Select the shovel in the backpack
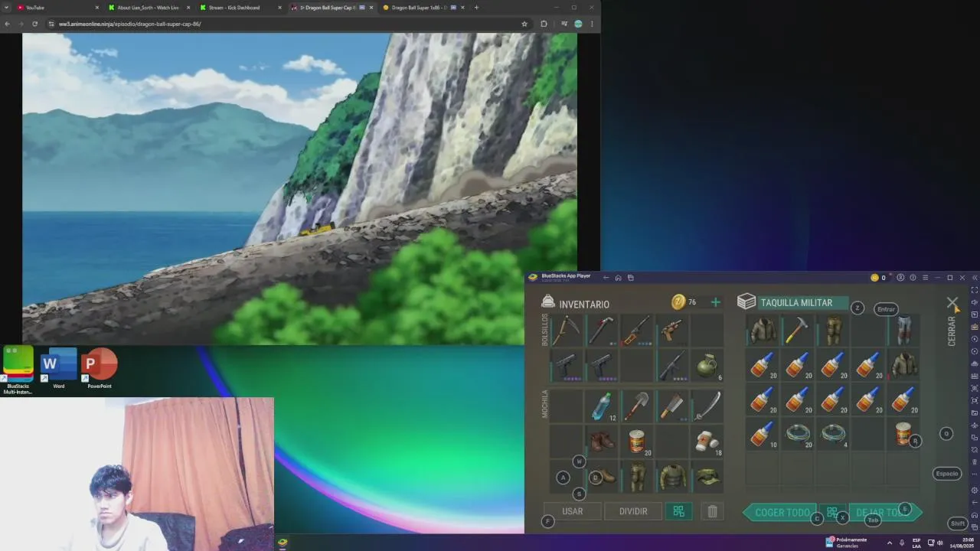The height and width of the screenshot is (551, 980). [637, 406]
